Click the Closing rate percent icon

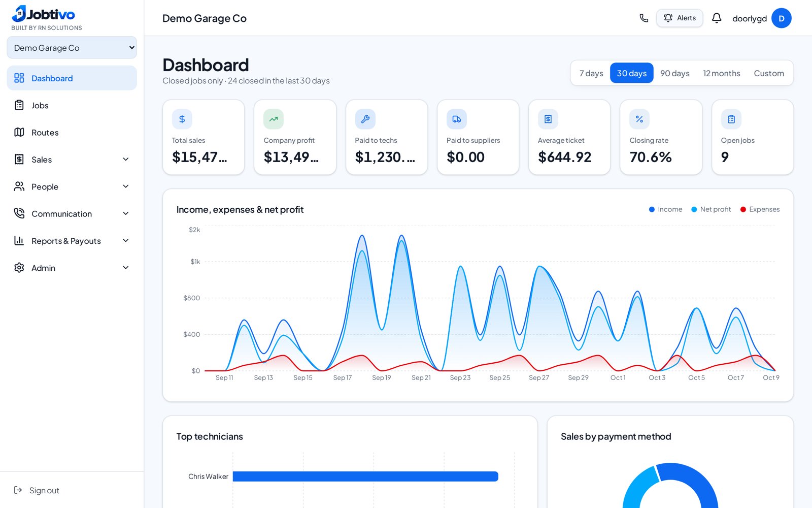point(639,119)
